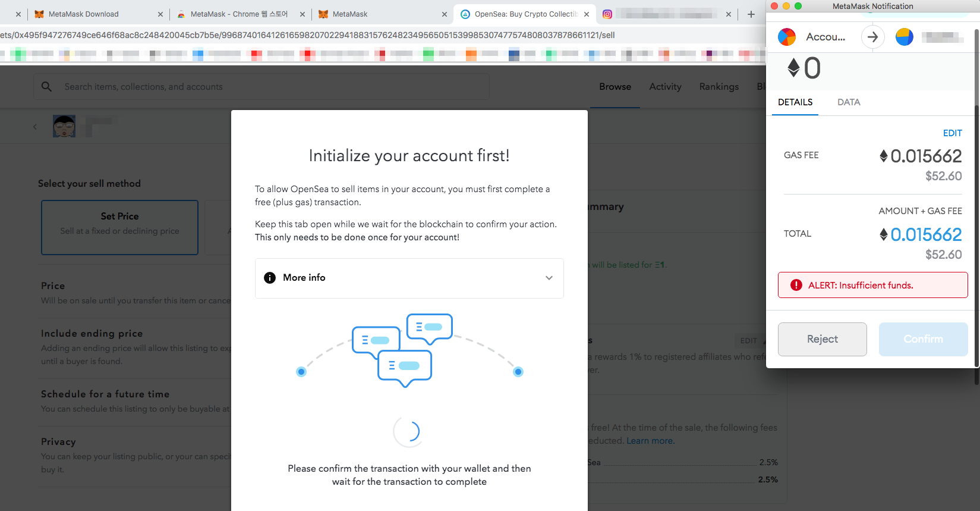
Task: Open a new browser tab
Action: (751, 14)
